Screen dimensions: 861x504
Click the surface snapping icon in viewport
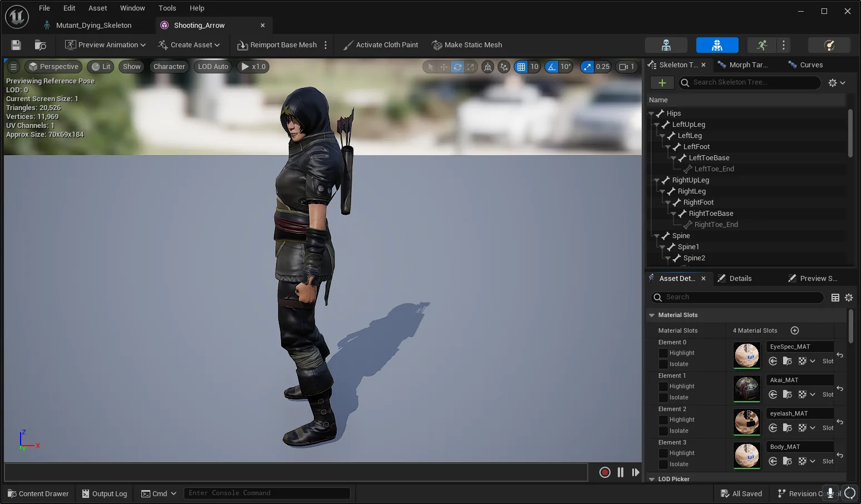(x=504, y=67)
